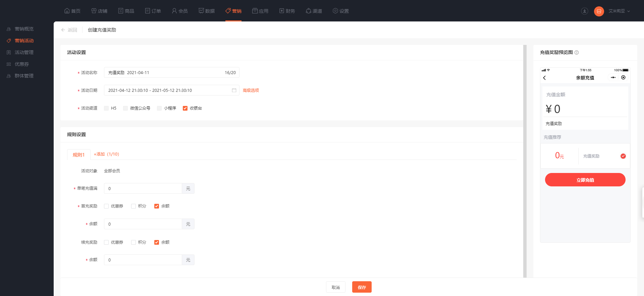Open 群体管理 in the sidebar
This screenshot has width=644, height=296.
[x=20, y=76]
